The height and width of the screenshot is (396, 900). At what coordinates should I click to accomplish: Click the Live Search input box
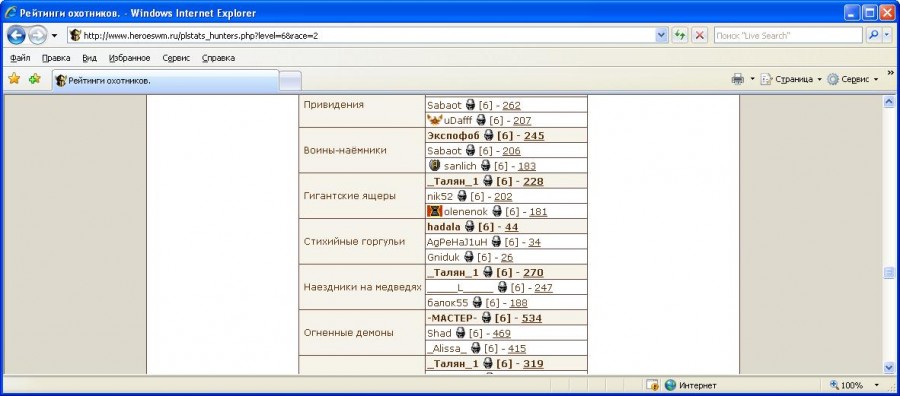click(x=788, y=36)
